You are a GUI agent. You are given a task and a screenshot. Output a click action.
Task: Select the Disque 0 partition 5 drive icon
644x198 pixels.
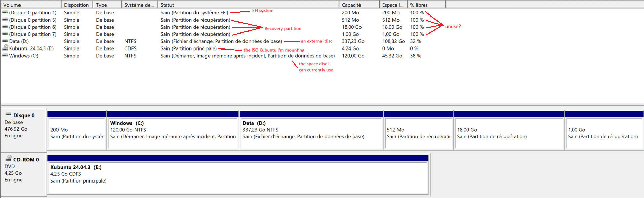pos(5,20)
